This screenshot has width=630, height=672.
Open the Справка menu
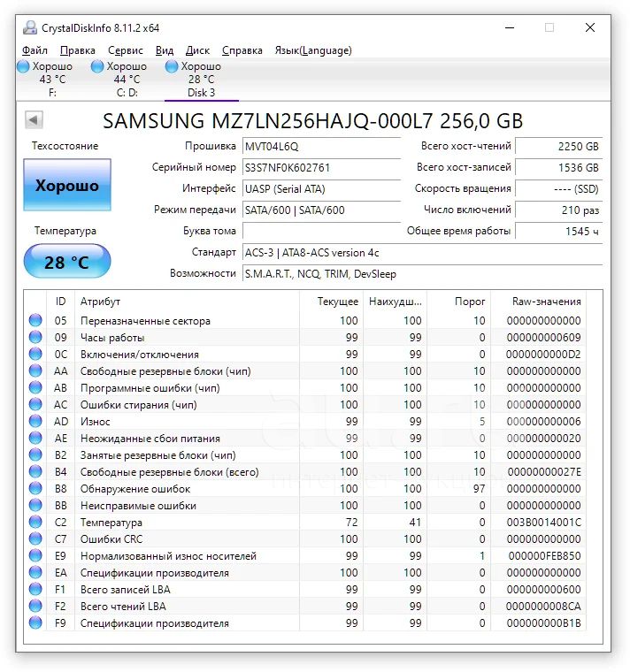click(x=242, y=50)
